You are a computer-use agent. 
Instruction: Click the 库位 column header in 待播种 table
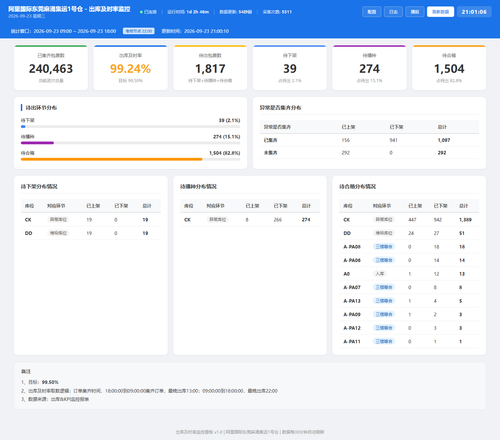pyautogui.click(x=189, y=206)
